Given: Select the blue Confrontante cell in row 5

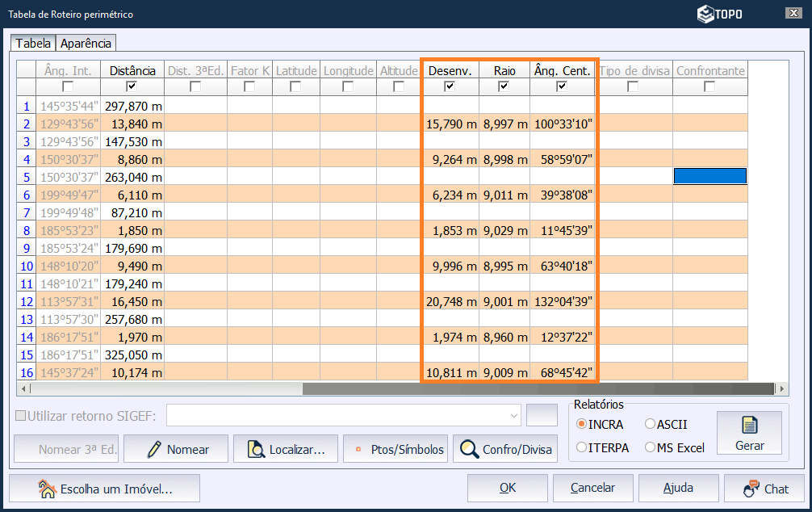Looking at the screenshot, I should [709, 176].
